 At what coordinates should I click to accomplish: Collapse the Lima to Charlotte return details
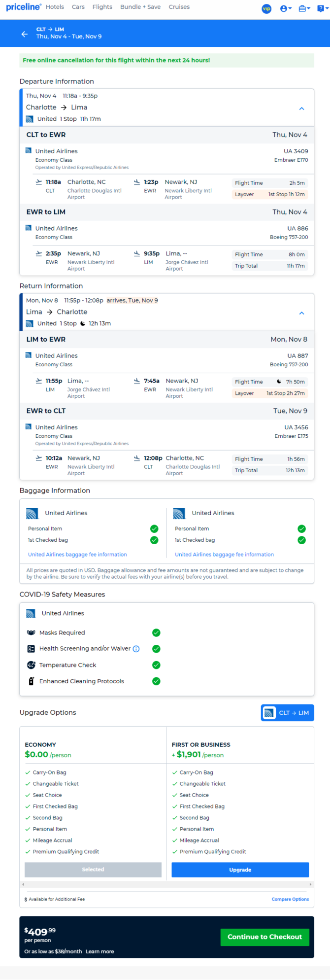[x=302, y=313]
